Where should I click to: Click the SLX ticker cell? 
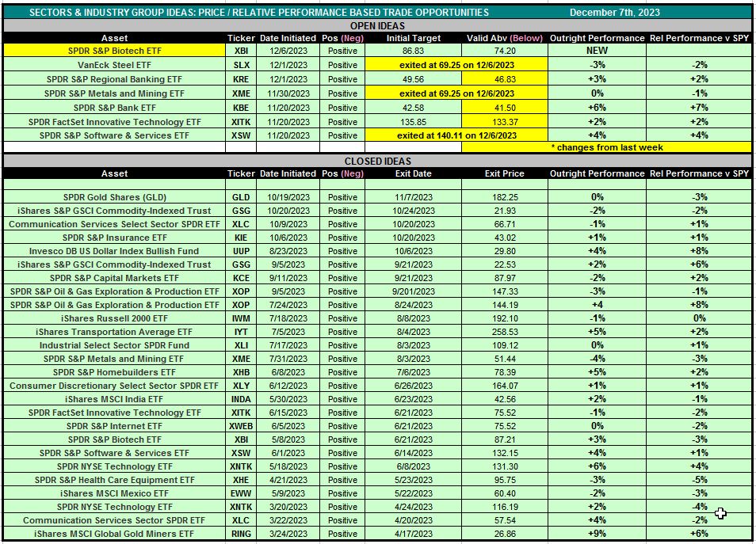click(x=240, y=64)
